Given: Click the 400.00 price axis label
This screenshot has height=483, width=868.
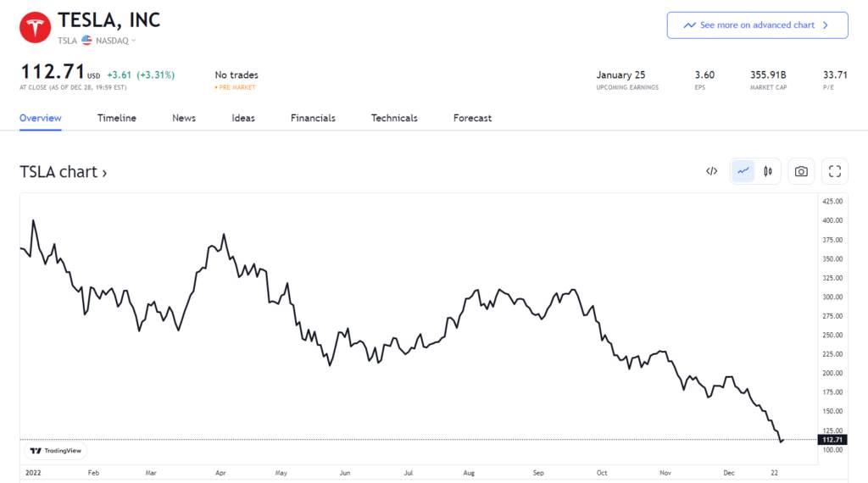Looking at the screenshot, I should (x=832, y=220).
